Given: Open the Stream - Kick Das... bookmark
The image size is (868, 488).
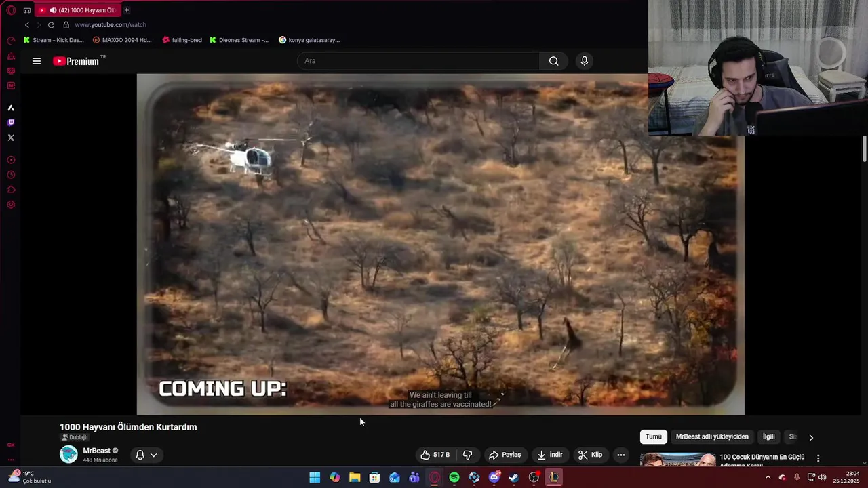Looking at the screenshot, I should pyautogui.click(x=54, y=40).
